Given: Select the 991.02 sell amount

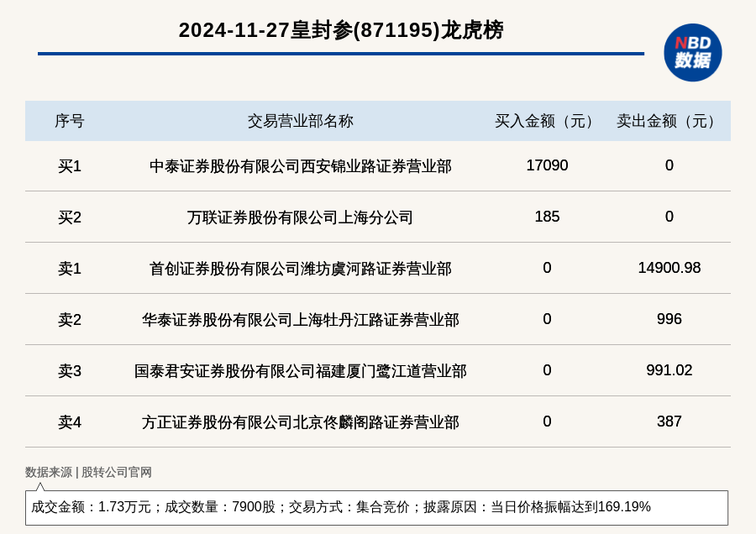Looking at the screenshot, I should [x=669, y=369].
